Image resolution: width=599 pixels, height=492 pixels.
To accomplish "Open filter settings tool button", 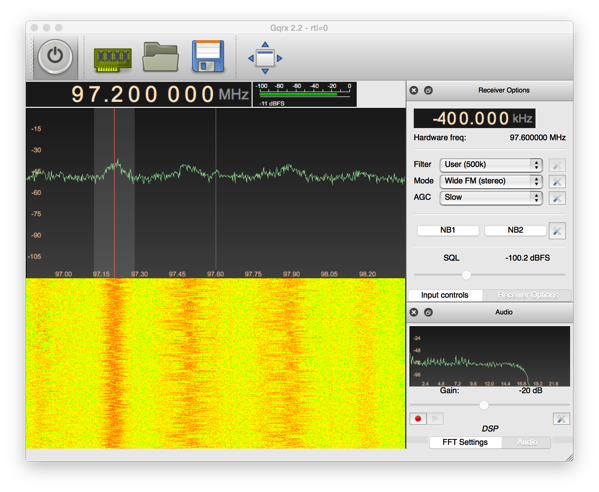I will tap(557, 165).
